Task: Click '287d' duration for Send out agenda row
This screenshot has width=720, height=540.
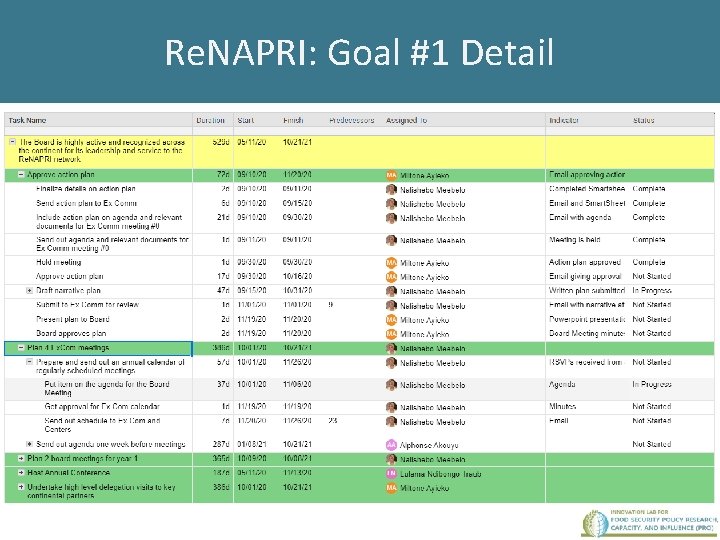Action: (221, 444)
